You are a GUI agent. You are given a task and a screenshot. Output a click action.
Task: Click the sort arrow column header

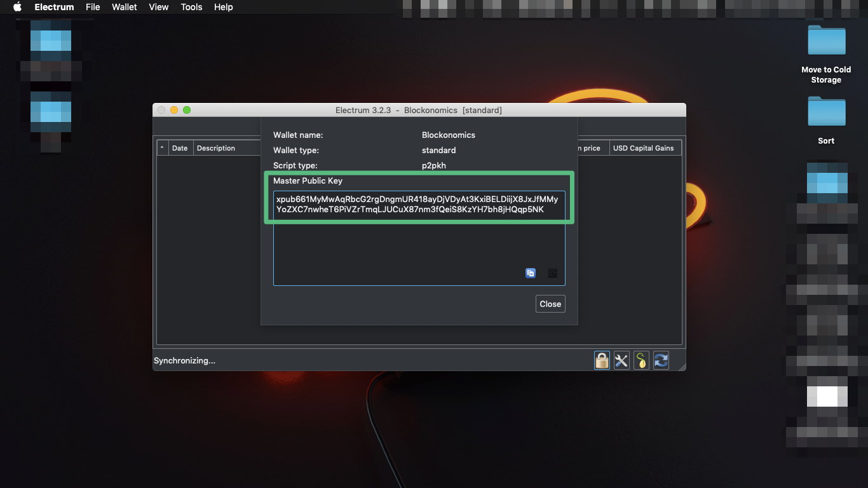[163, 148]
